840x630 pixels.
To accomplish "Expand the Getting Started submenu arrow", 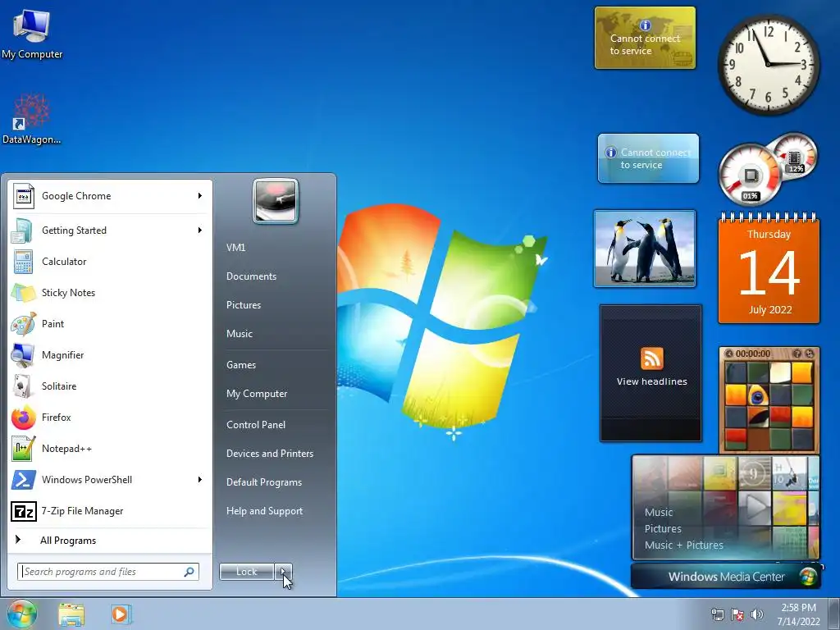I will 200,230.
